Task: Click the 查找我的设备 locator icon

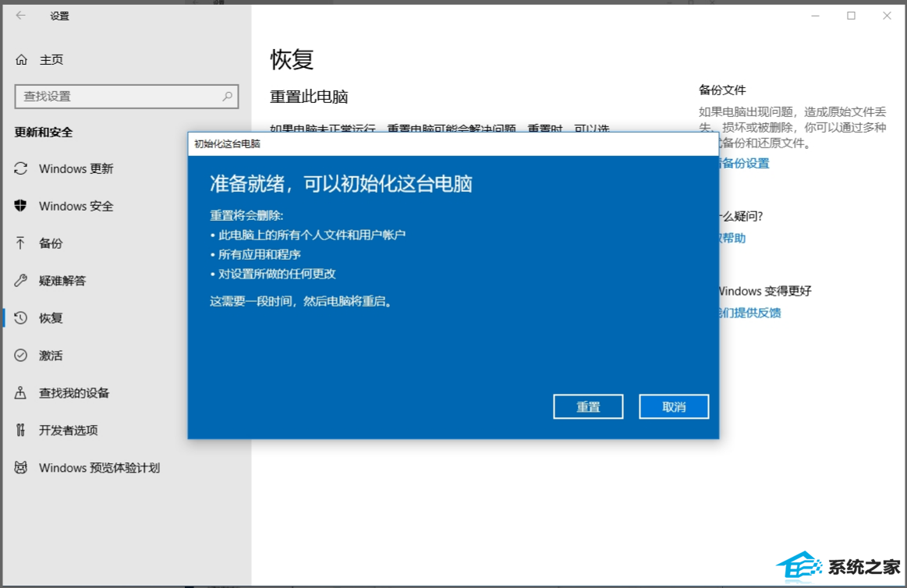Action: tap(21, 392)
